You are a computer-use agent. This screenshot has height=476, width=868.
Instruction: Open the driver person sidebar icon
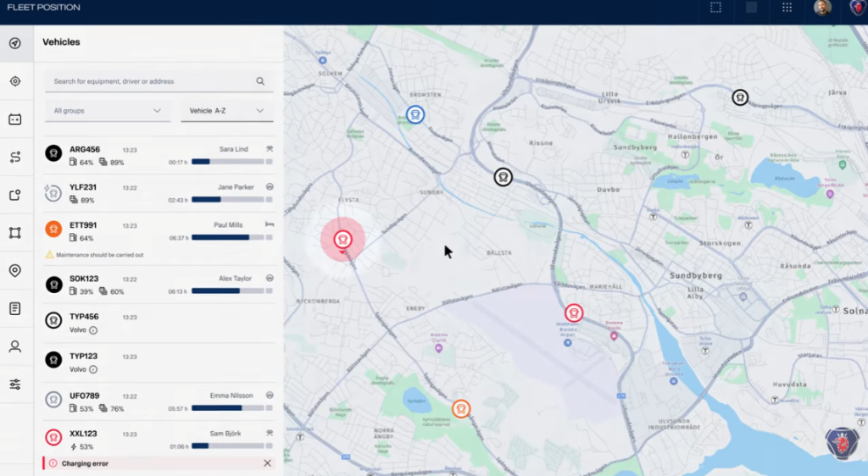pos(15,346)
